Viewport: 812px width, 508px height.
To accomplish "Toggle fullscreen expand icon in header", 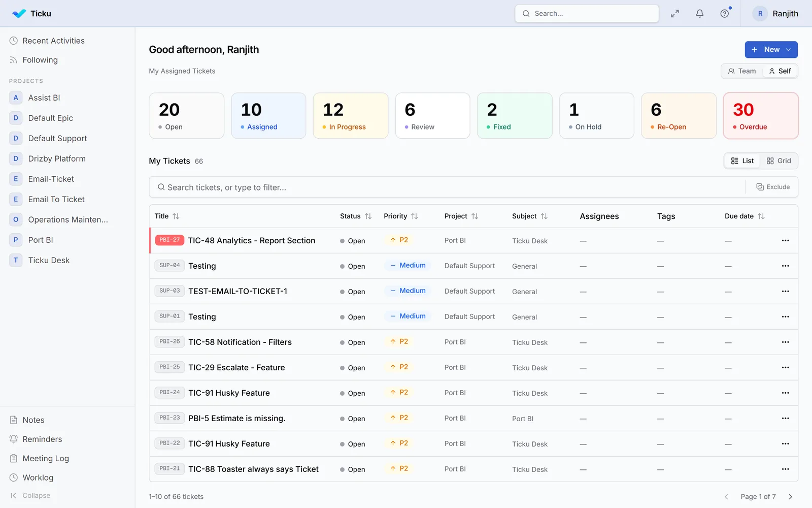I will (675, 14).
